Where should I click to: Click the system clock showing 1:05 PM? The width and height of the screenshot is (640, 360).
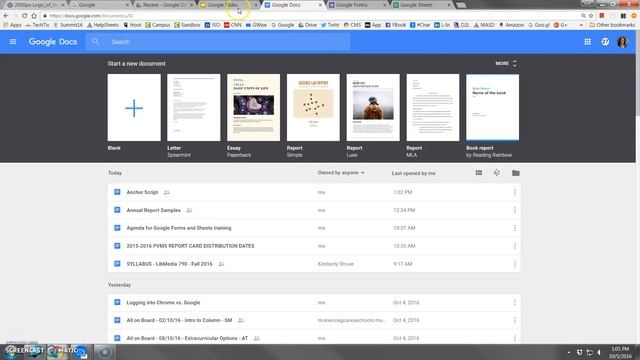(620, 352)
